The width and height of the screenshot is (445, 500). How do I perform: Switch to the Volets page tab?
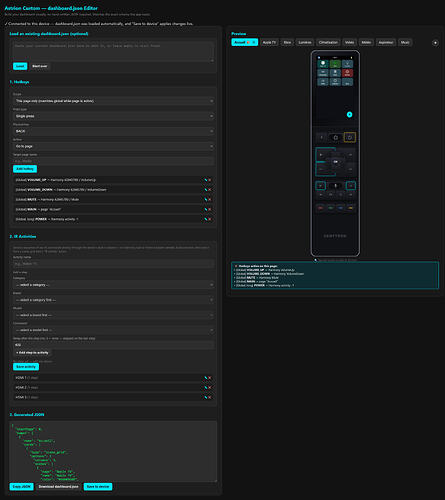point(349,42)
